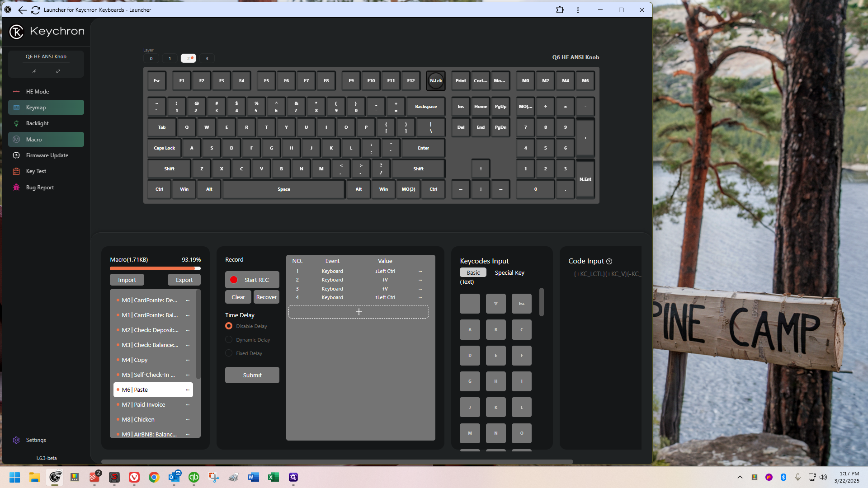Open Excel from the taskbar

click(x=273, y=477)
